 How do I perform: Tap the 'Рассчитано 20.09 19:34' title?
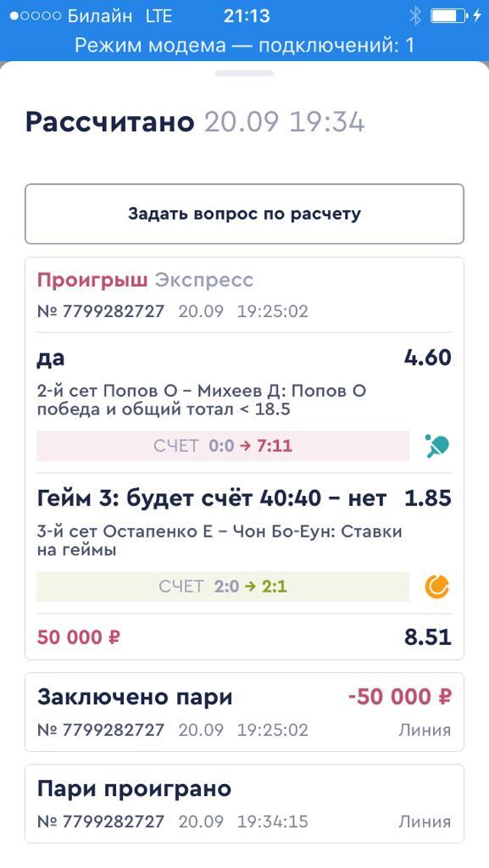coord(195,122)
